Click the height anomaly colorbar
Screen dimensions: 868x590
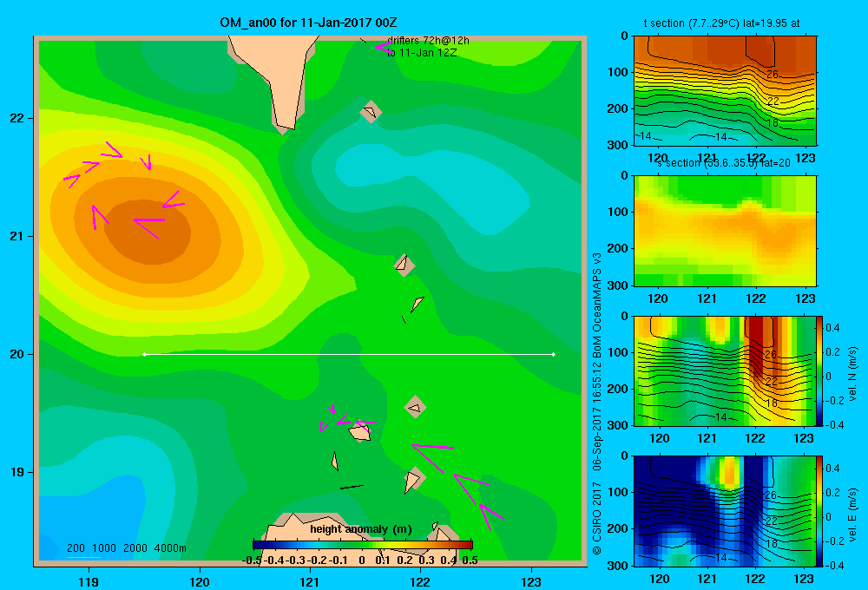(363, 545)
